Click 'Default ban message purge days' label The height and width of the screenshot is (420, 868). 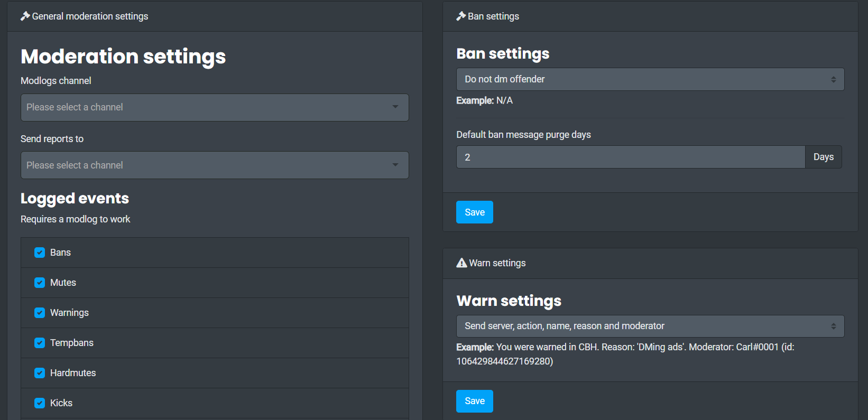tap(523, 135)
